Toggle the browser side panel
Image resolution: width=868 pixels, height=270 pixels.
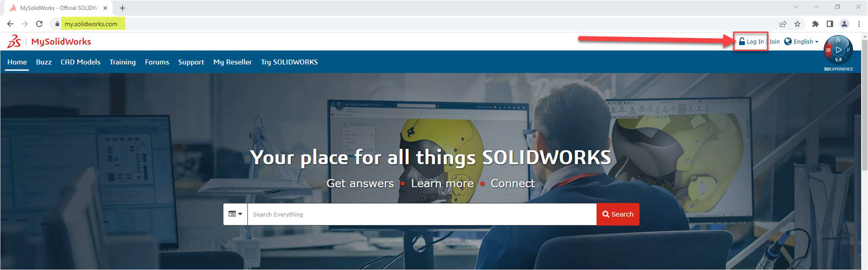[830, 24]
